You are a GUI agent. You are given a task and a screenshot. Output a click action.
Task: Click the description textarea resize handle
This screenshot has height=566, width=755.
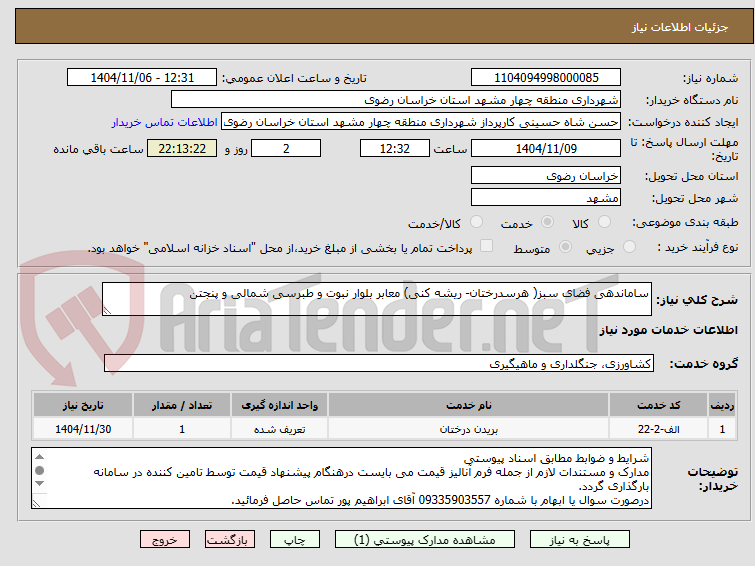pos(107,311)
